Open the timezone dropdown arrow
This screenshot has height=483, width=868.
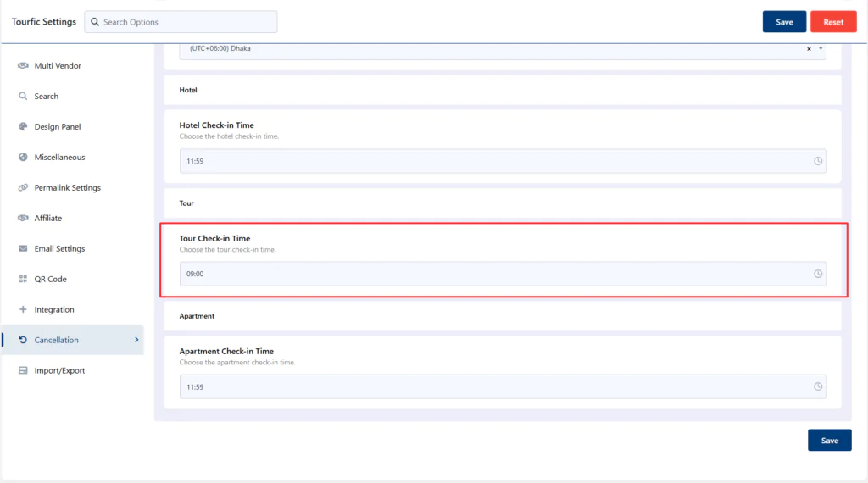[x=821, y=48]
